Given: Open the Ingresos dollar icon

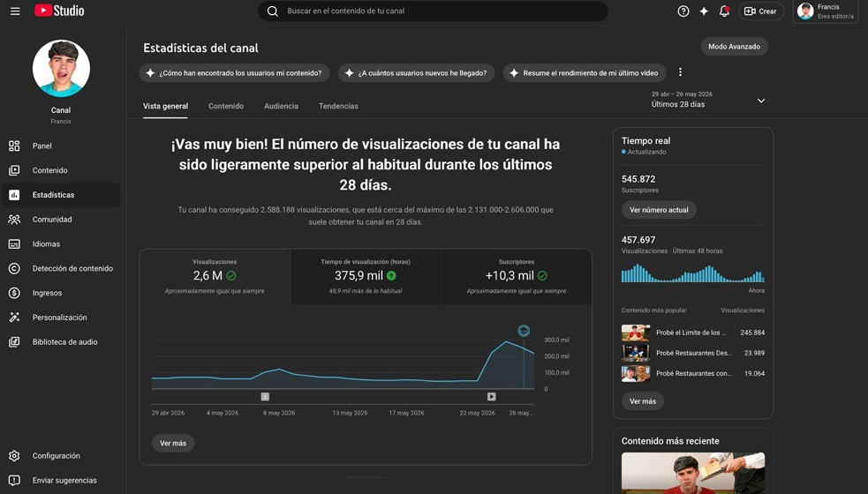Looking at the screenshot, I should pyautogui.click(x=14, y=293).
